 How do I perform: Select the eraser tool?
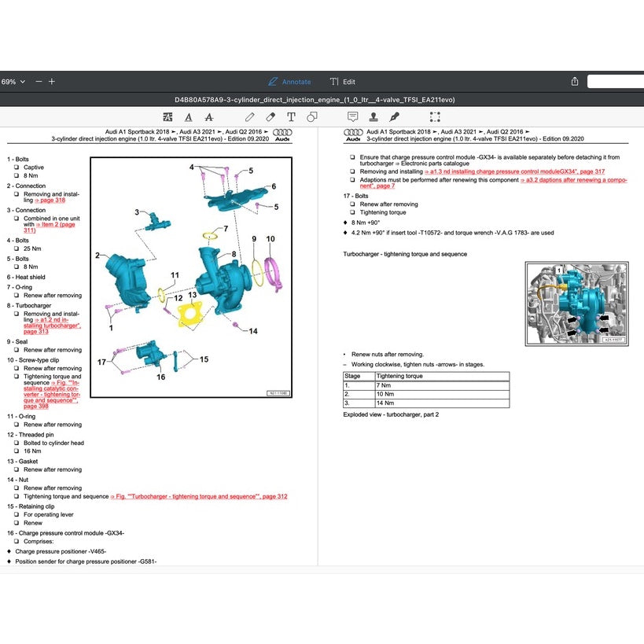click(x=270, y=117)
